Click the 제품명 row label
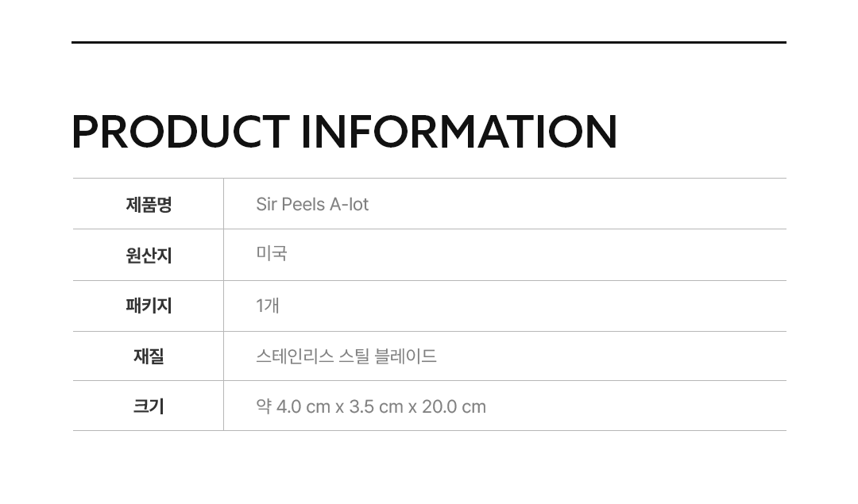This screenshot has width=858, height=504. (x=149, y=205)
